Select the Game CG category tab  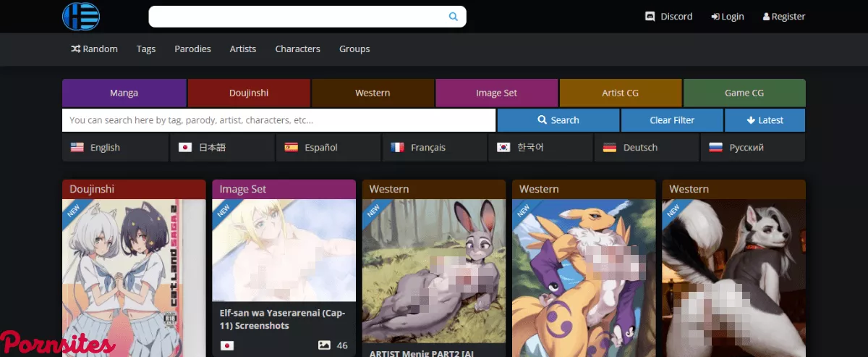point(744,93)
